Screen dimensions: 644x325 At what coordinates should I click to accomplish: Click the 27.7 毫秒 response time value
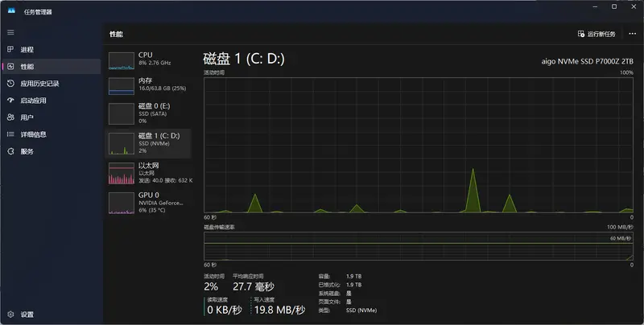(x=253, y=286)
